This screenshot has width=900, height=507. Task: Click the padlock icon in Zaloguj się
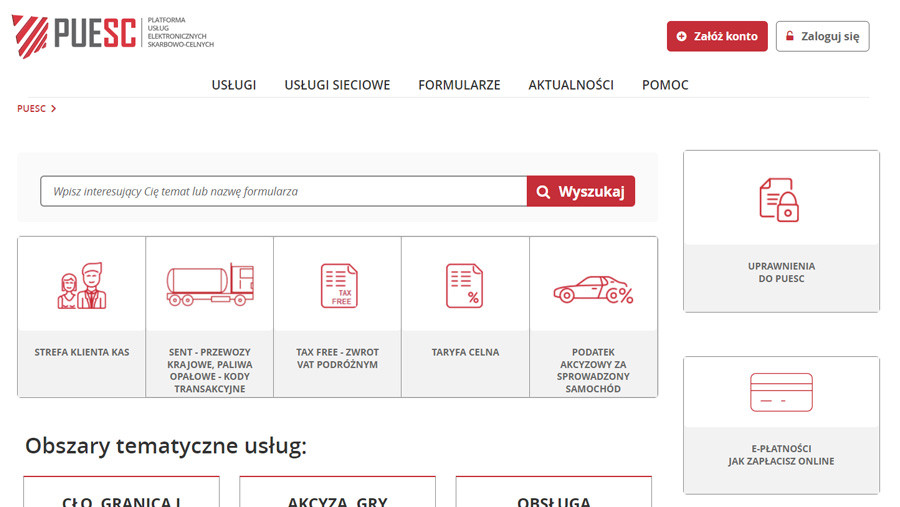(x=790, y=36)
